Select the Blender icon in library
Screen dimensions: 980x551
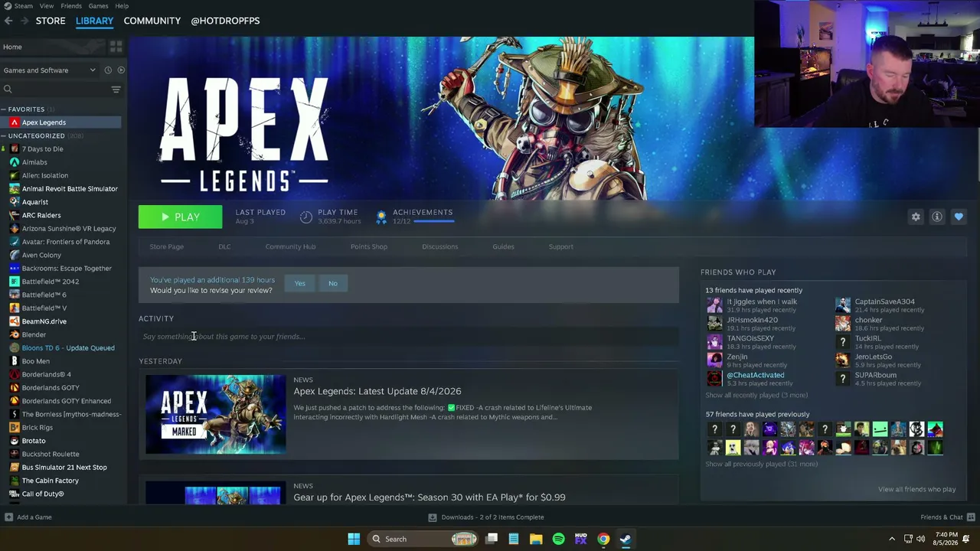15,334
